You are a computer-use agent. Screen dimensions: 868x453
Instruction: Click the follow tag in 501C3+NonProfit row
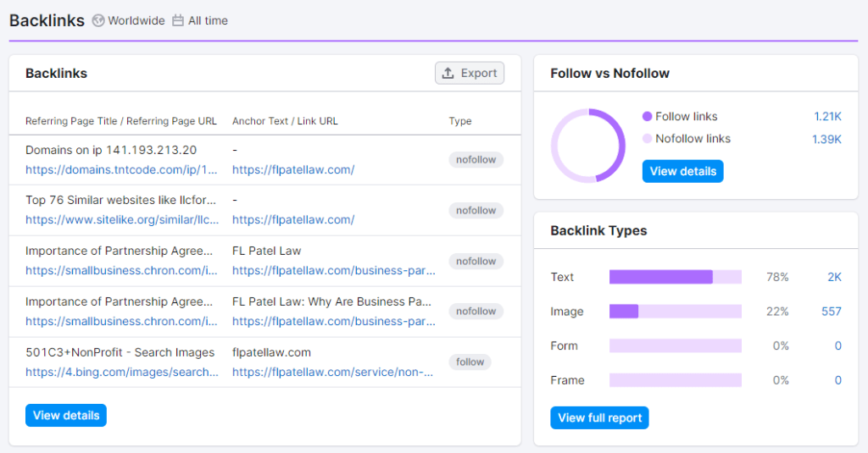click(470, 362)
